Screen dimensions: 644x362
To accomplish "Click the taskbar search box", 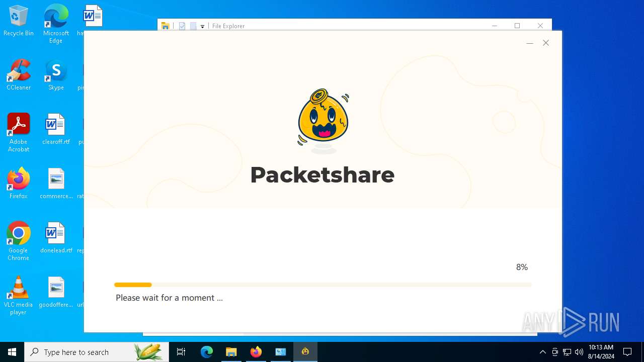I will coord(97,352).
